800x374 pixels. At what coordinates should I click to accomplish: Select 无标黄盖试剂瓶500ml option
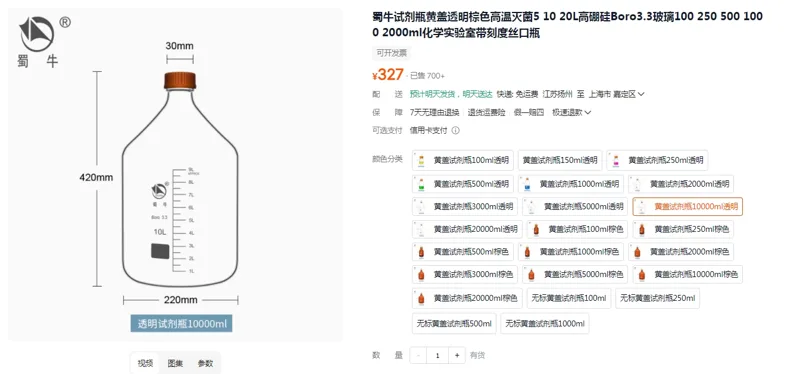pyautogui.click(x=454, y=323)
